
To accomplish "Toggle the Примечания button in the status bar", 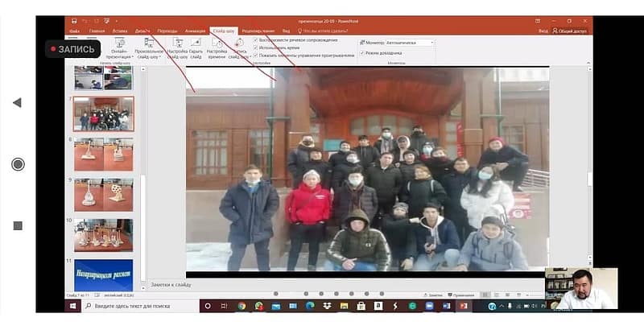I will [x=460, y=295].
